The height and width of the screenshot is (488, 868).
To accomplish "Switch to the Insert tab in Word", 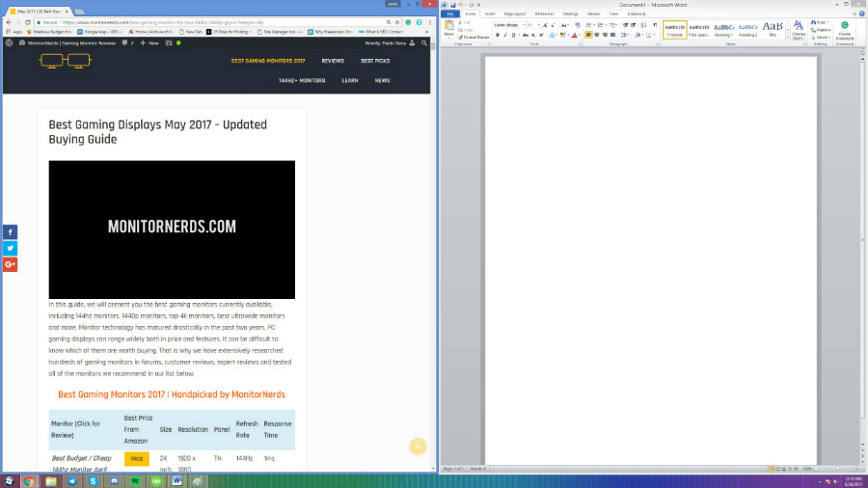I will tap(490, 14).
